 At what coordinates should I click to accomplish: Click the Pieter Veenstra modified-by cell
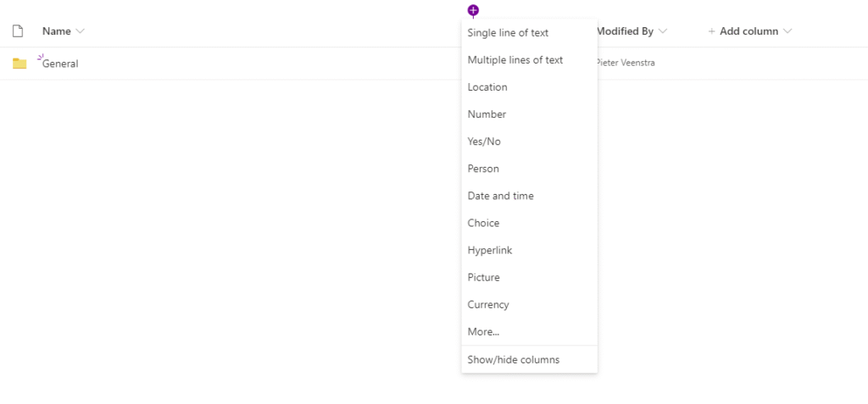pyautogui.click(x=626, y=63)
